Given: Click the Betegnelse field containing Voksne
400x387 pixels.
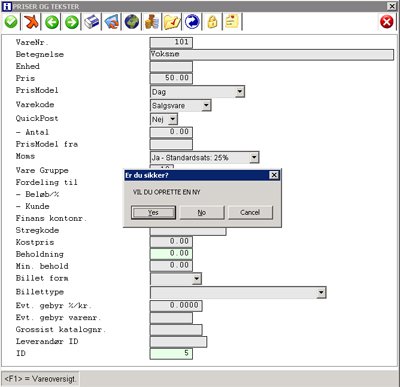Looking at the screenshot, I should click(x=272, y=54).
